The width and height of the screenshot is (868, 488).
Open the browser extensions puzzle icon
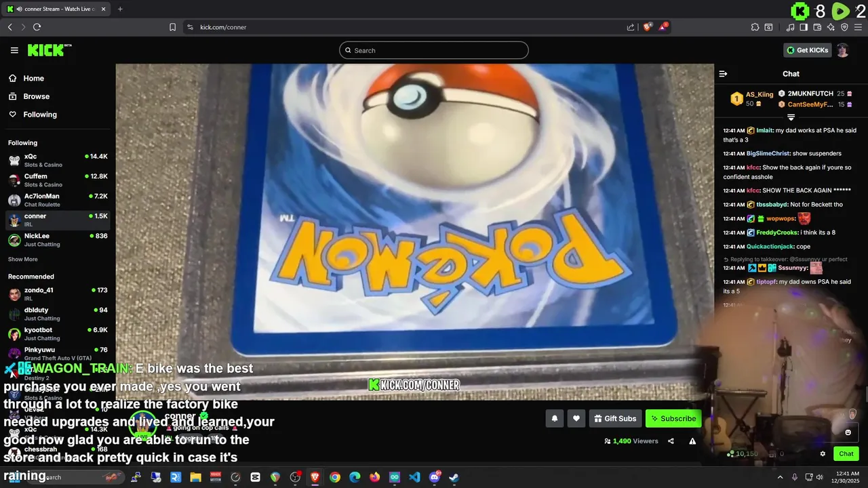(755, 27)
